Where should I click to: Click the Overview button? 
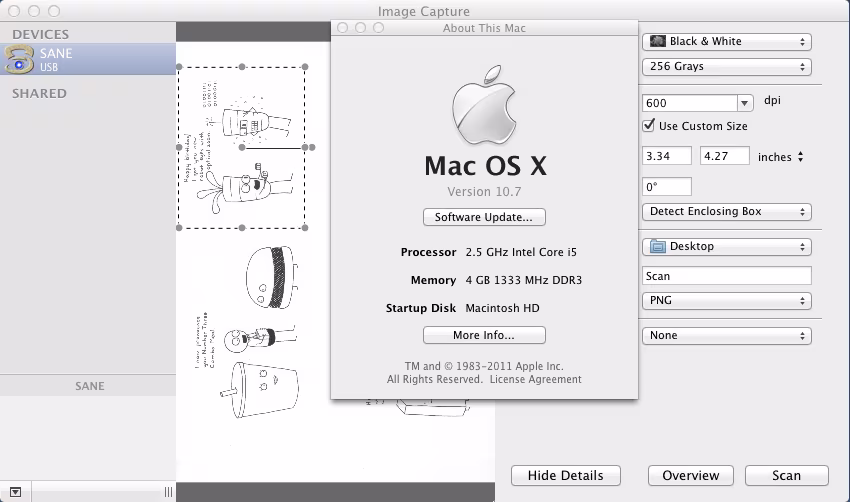coord(691,475)
